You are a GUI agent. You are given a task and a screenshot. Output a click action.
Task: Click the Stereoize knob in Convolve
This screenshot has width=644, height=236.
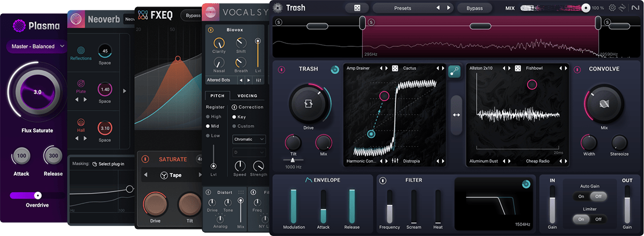click(619, 142)
